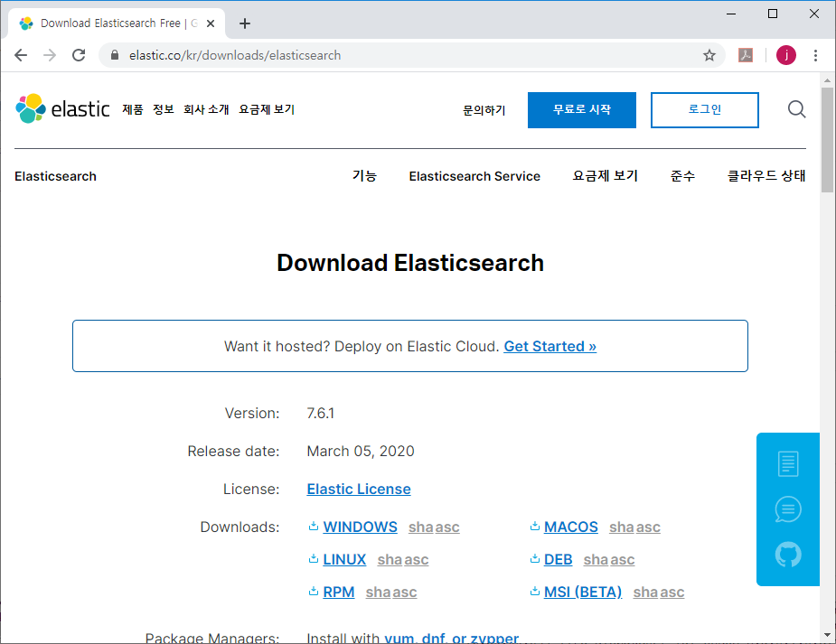Download the MSI (BETA) package
Screen dimensions: 836x644
point(583,592)
